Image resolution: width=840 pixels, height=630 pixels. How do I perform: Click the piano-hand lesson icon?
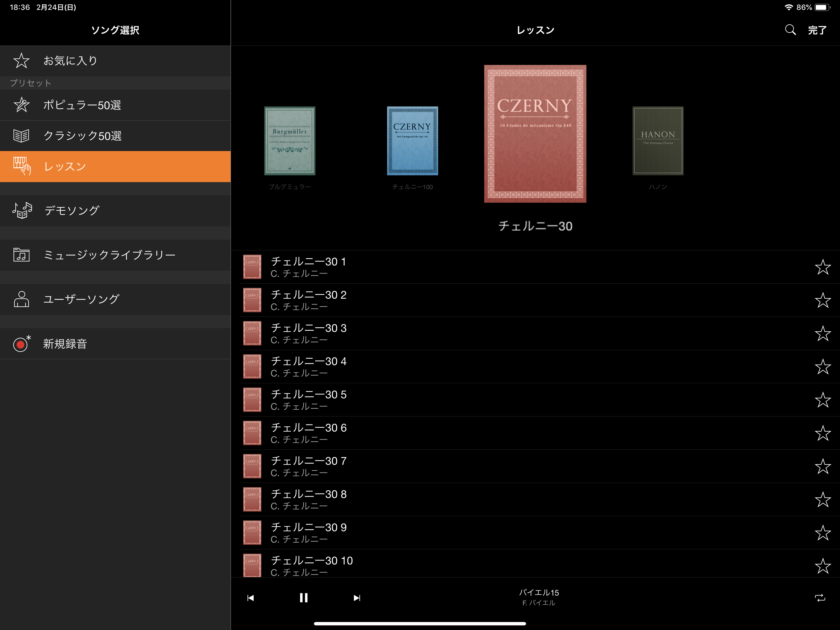click(22, 166)
